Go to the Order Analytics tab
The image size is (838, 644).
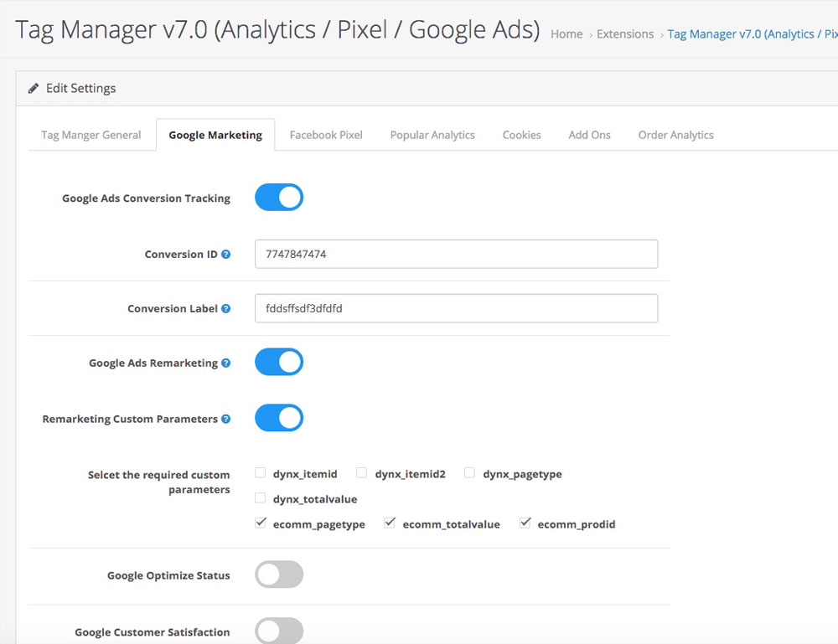tap(675, 135)
